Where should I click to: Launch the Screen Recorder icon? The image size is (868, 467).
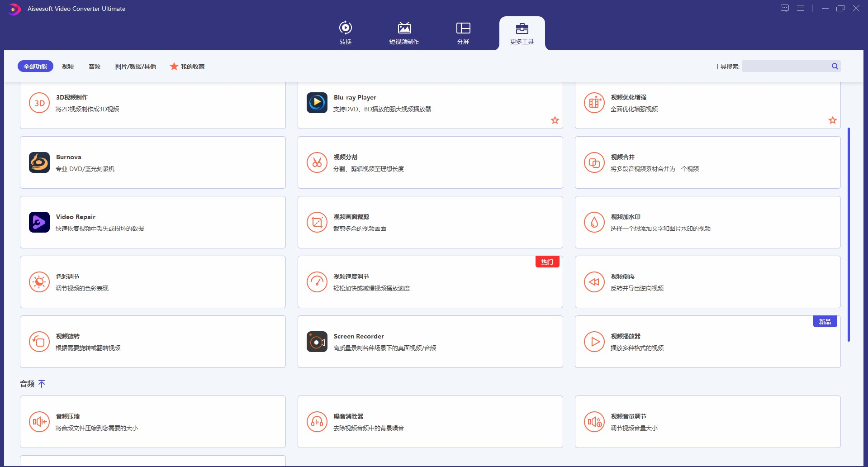(x=317, y=342)
